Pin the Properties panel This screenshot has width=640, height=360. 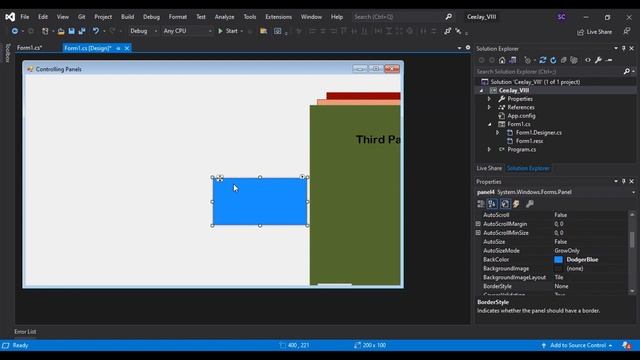pyautogui.click(x=624, y=181)
